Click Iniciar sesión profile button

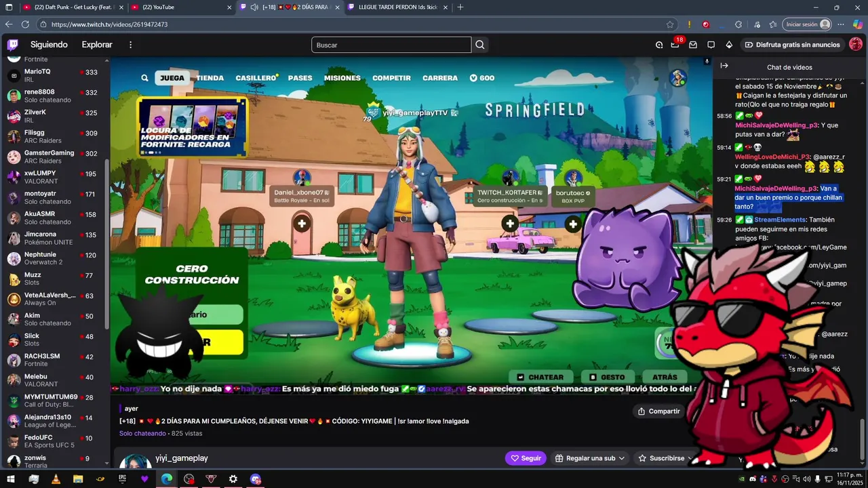click(x=807, y=24)
